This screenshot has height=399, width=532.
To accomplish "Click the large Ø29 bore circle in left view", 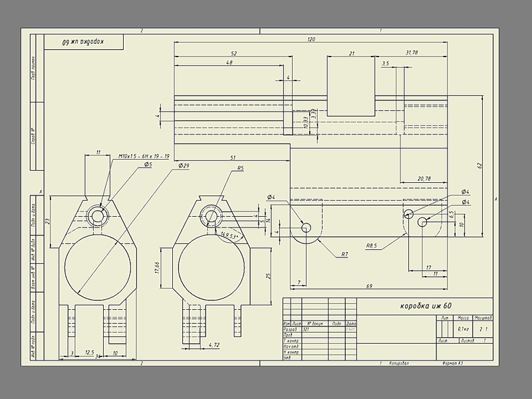I will (x=98, y=267).
